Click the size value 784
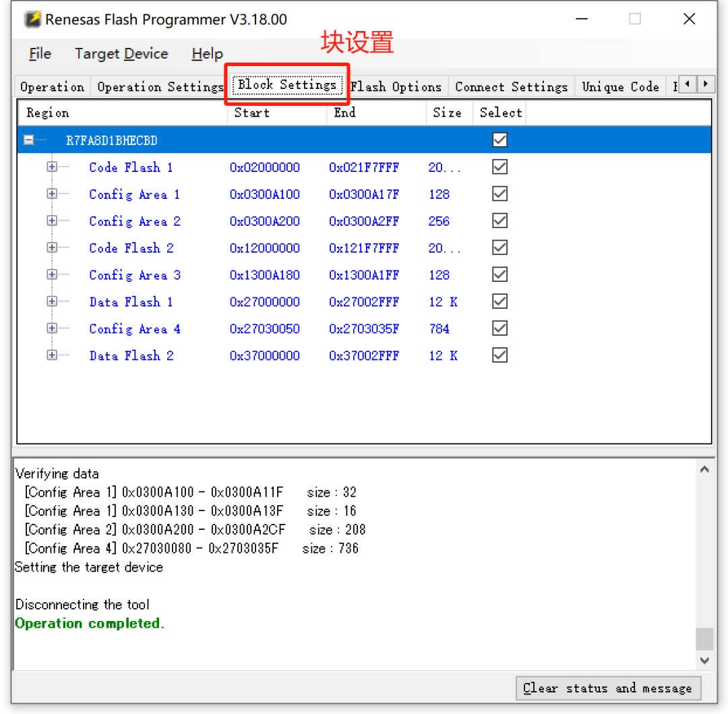This screenshot has width=728, height=714. [x=439, y=328]
